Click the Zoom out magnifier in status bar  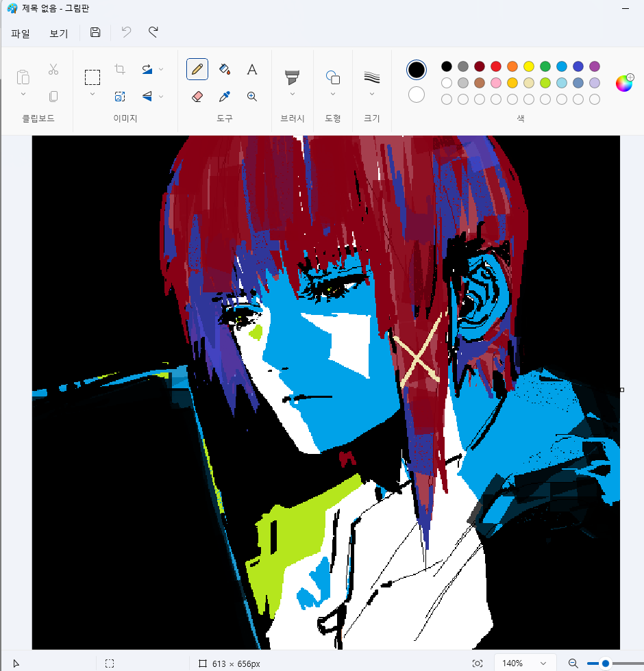pyautogui.click(x=573, y=663)
